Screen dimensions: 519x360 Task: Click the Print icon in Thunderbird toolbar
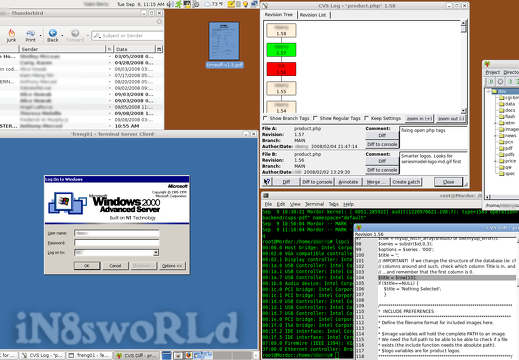pyautogui.click(x=30, y=33)
